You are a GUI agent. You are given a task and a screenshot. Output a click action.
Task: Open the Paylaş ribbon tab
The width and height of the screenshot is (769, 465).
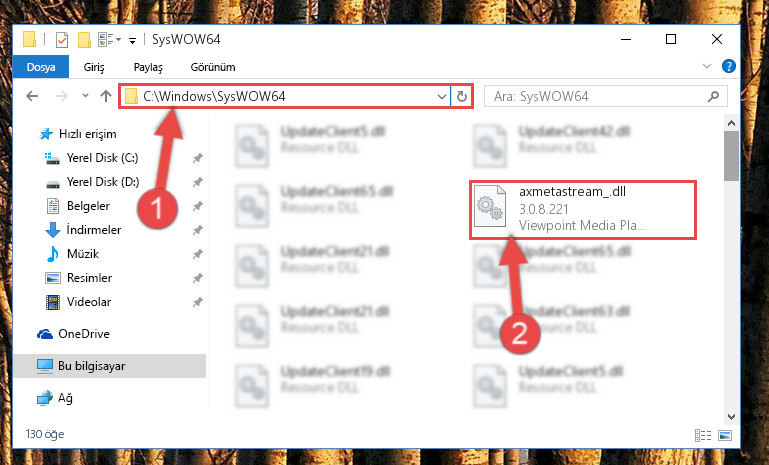pos(148,67)
